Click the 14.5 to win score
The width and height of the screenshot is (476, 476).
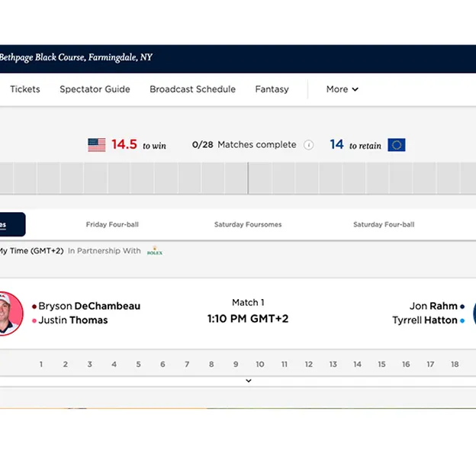point(139,145)
